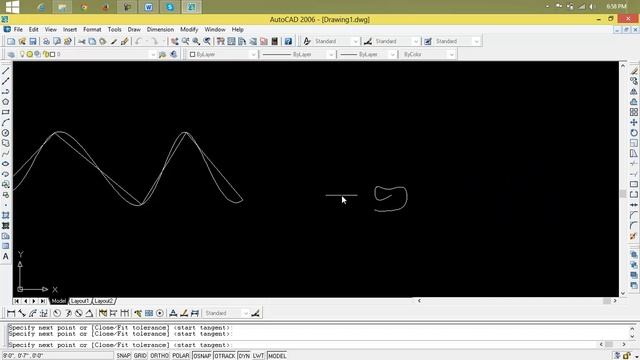Select the Line tool in Draw toolbar
This screenshot has width=640, height=360.
(x=6, y=71)
